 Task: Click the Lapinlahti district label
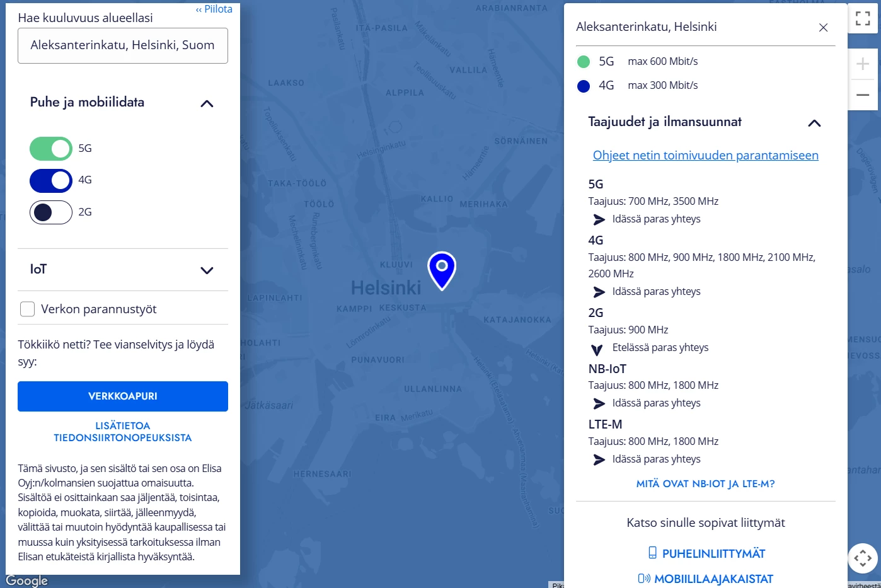pyautogui.click(x=275, y=297)
